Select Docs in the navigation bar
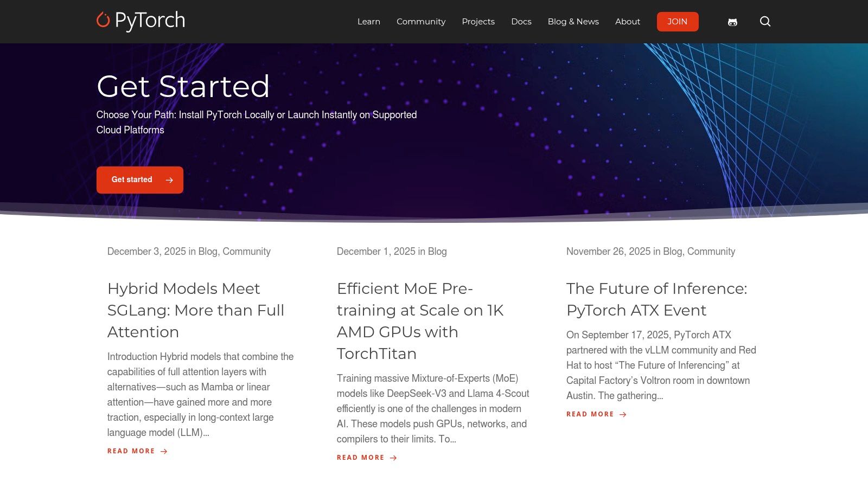 [521, 22]
